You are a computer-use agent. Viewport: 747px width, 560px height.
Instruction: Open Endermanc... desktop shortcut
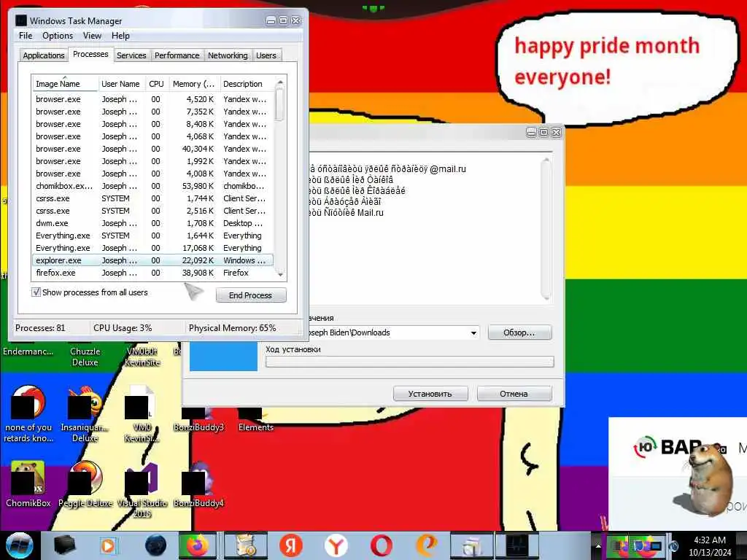pyautogui.click(x=28, y=351)
